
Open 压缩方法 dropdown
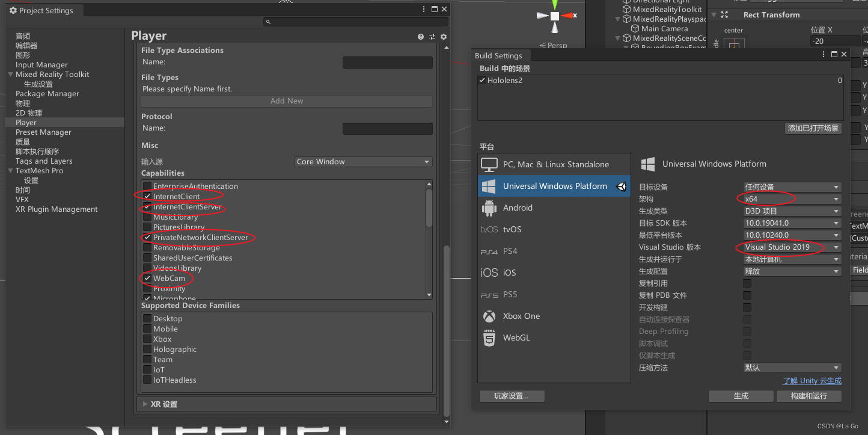click(792, 368)
